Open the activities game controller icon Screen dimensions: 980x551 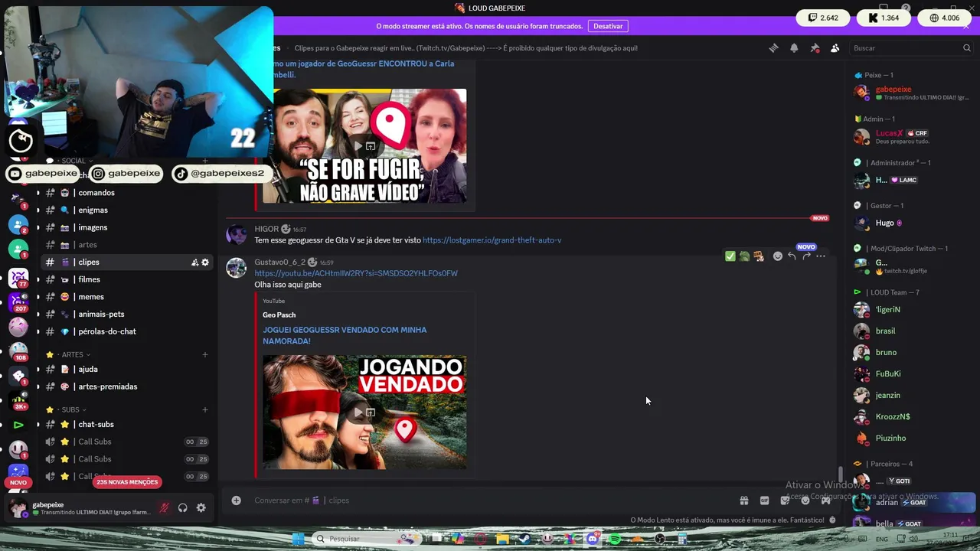pyautogui.click(x=825, y=500)
